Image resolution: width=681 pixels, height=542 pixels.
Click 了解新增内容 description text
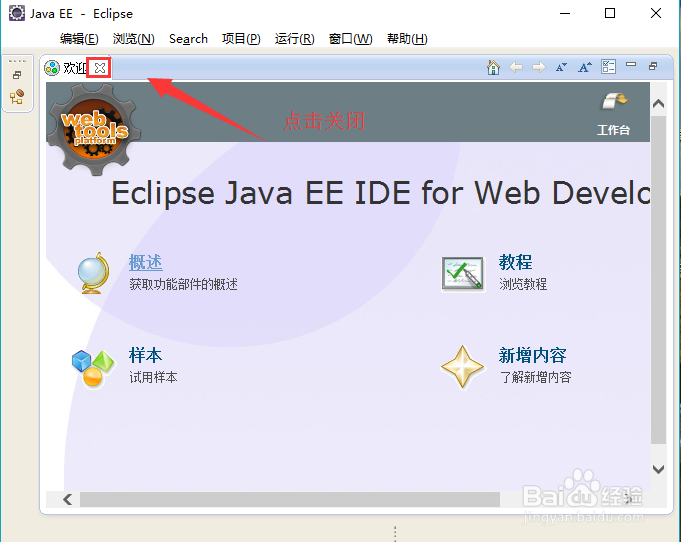[x=535, y=377]
